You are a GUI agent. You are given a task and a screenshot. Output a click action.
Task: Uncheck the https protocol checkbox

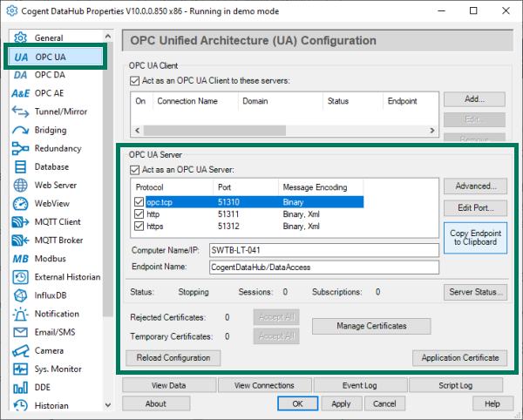139,227
